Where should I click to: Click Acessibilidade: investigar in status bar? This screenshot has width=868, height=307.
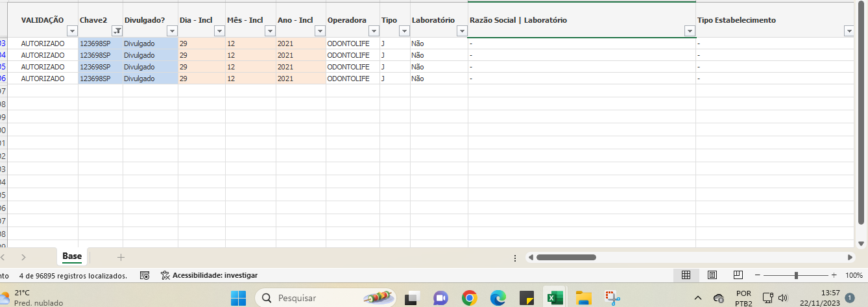tap(210, 275)
